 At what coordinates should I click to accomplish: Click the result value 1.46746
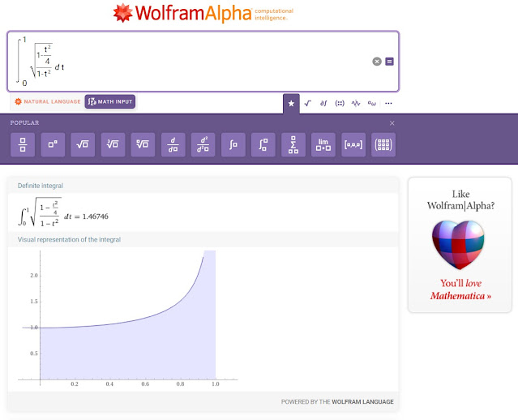96,216
